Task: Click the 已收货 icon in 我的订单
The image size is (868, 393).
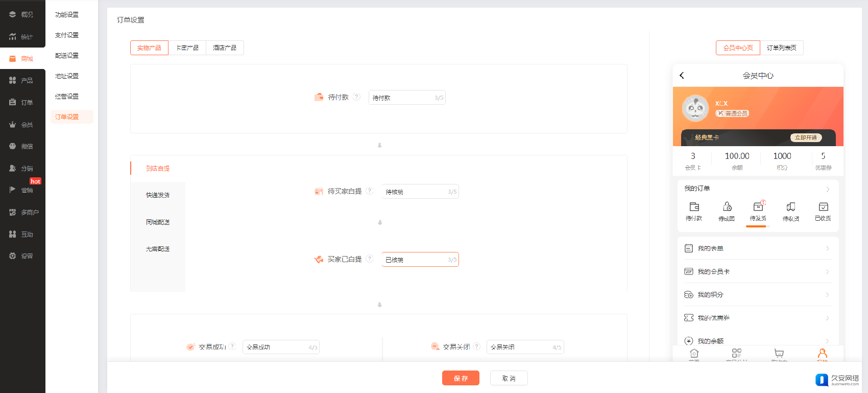Action: (x=823, y=207)
